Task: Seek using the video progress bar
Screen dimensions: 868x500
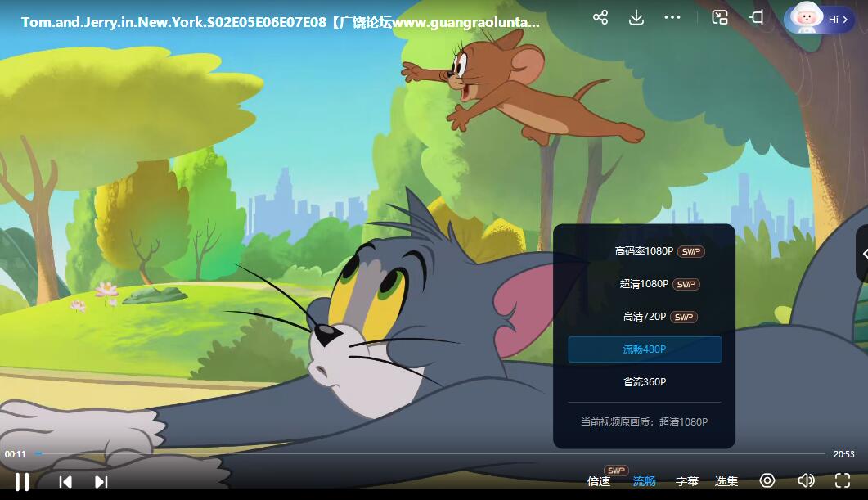Action: click(x=430, y=453)
